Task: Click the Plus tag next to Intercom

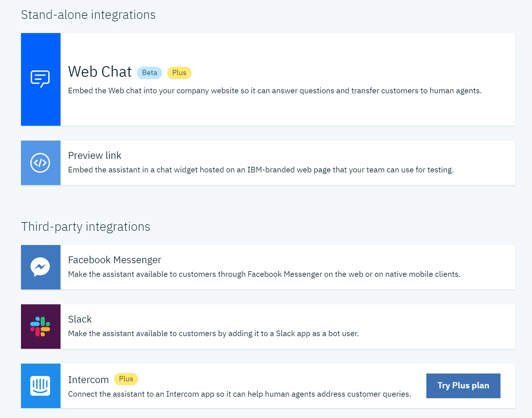Action: pos(126,379)
